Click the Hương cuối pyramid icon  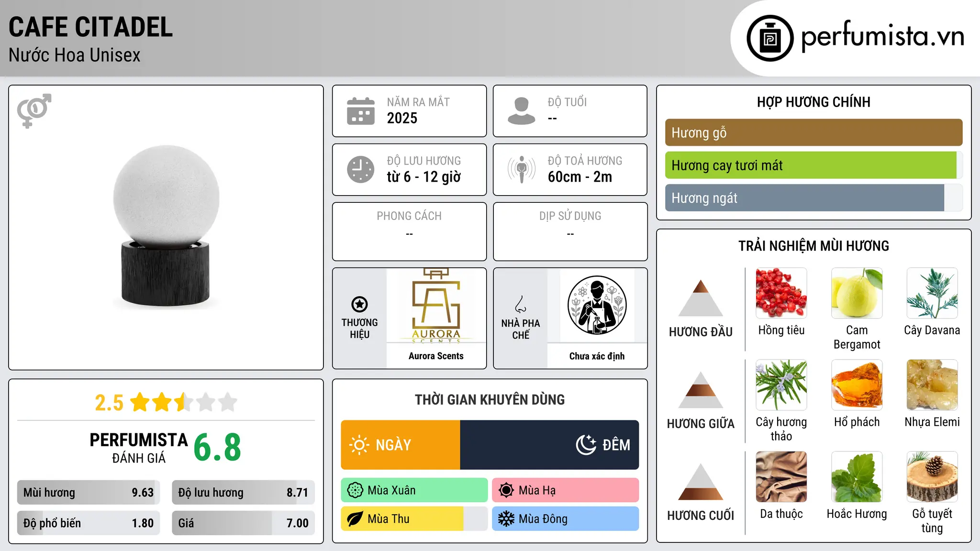tap(701, 482)
